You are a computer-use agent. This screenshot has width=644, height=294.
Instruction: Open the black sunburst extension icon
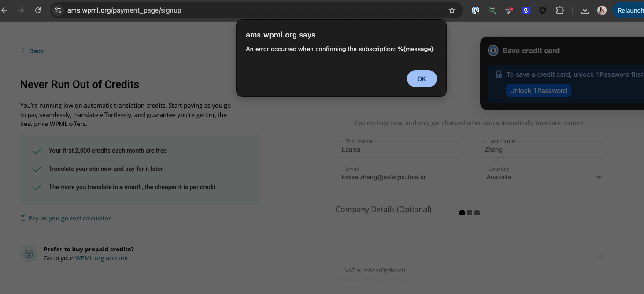coord(543,10)
